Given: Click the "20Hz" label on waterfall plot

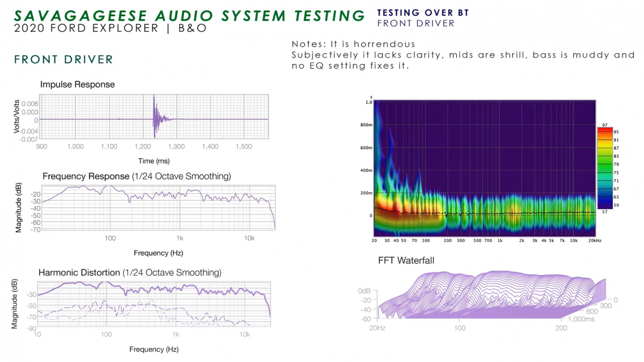Looking at the screenshot, I should 378,328.
